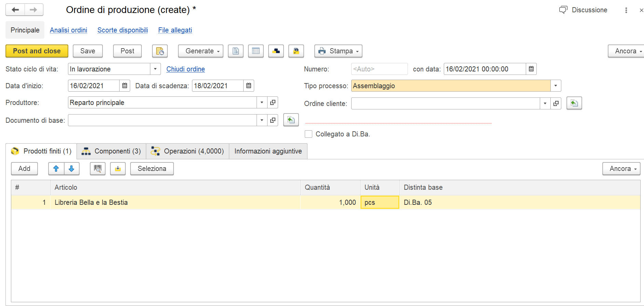Viewport: 644px width, 306px height.
Task: Click the Post and close button
Action: [x=37, y=51]
